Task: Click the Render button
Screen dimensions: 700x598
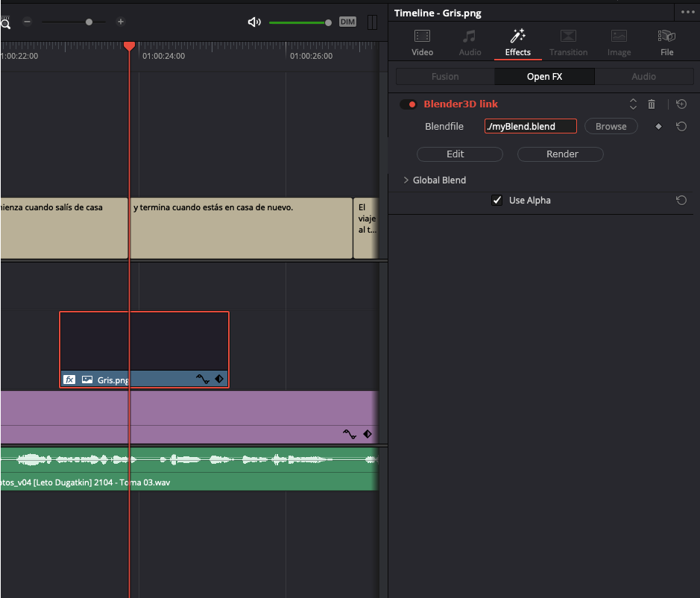Action: pos(561,154)
